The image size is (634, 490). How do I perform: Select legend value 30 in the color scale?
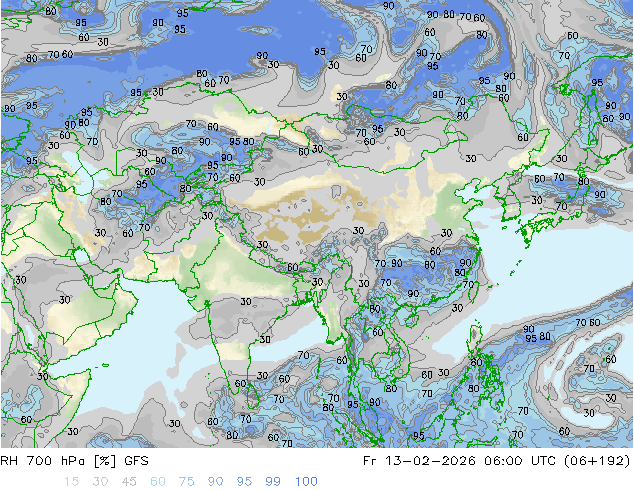(100, 482)
